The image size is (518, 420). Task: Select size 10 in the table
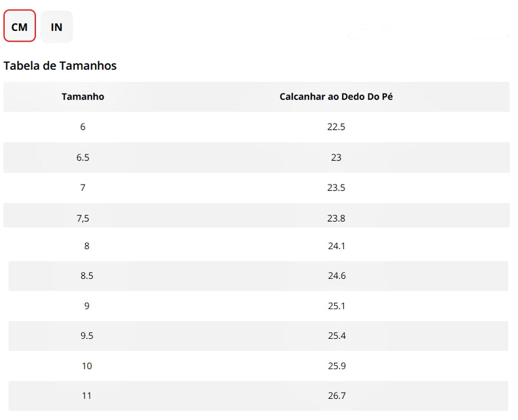tap(87, 366)
